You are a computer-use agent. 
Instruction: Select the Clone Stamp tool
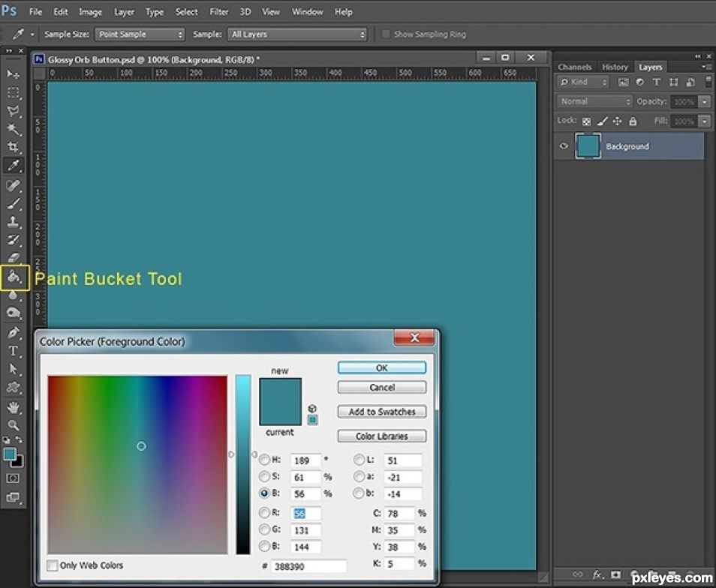pyautogui.click(x=14, y=222)
